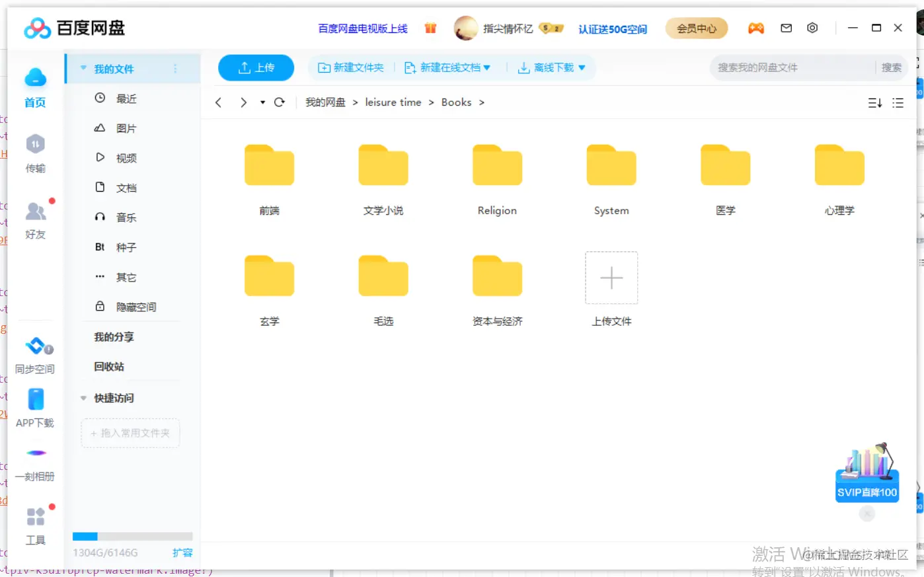Viewport: 924px width, 577px height.
Task: Refresh the current folder listing
Action: pyautogui.click(x=280, y=102)
